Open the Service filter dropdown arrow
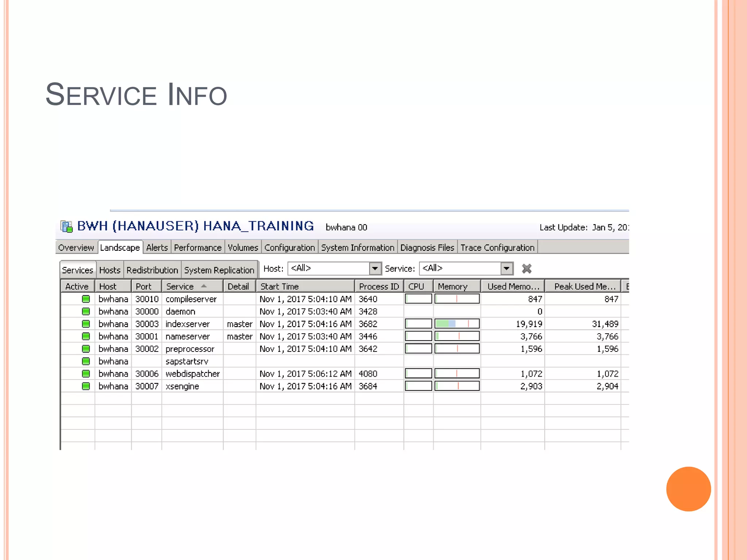747x560 pixels. [x=507, y=269]
